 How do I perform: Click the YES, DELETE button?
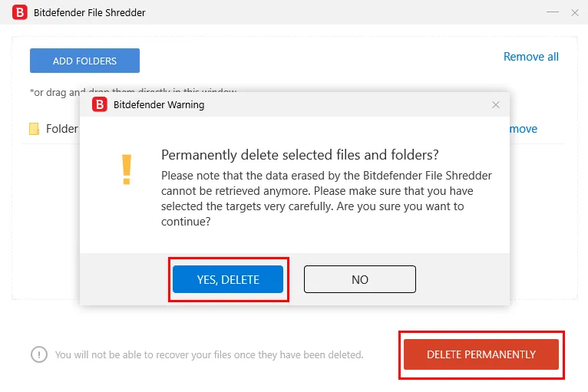[x=228, y=279]
